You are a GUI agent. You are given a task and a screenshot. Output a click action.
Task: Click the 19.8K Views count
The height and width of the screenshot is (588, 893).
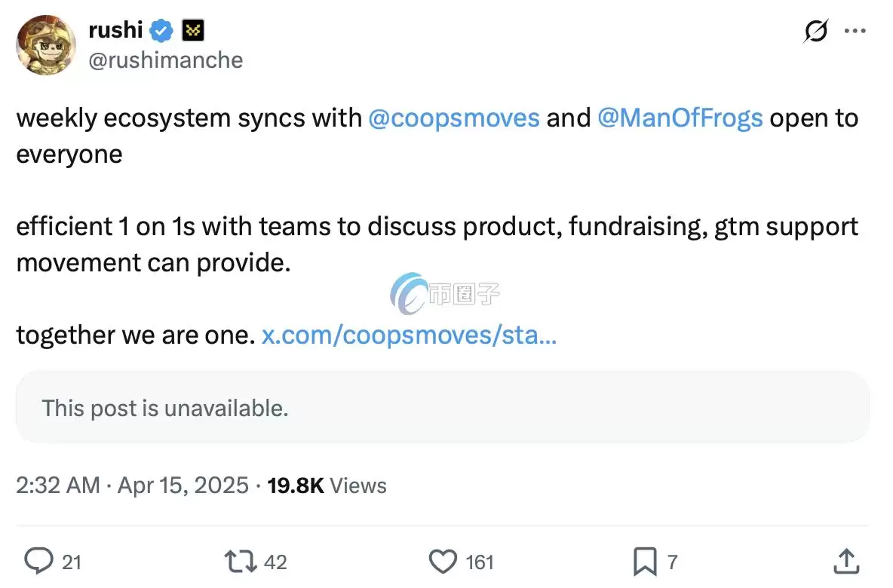[327, 485]
